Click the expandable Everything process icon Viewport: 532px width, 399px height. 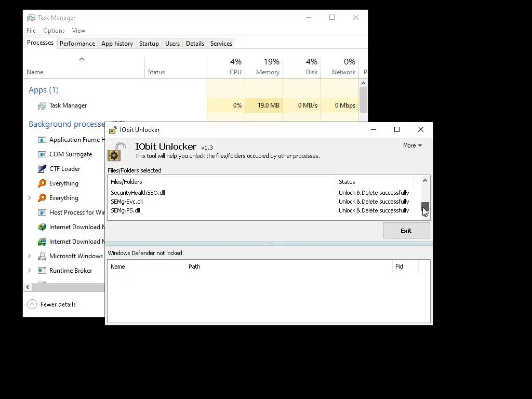[x=42, y=198]
